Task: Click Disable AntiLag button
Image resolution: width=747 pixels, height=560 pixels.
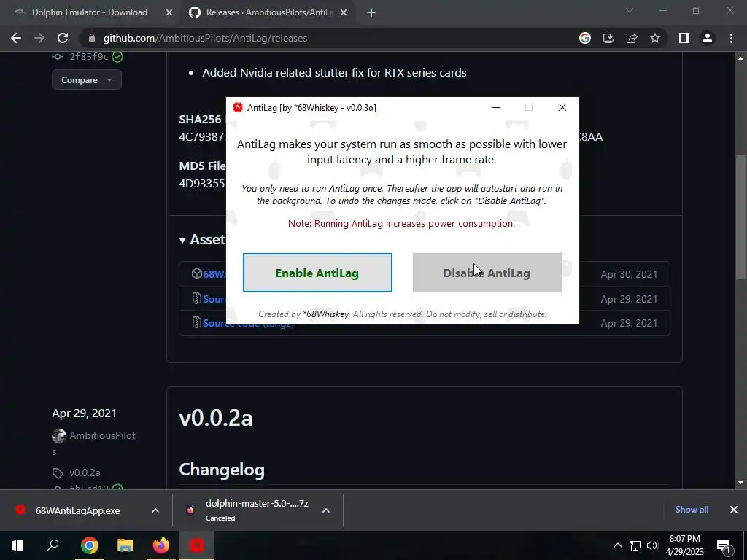Action: pos(487,273)
